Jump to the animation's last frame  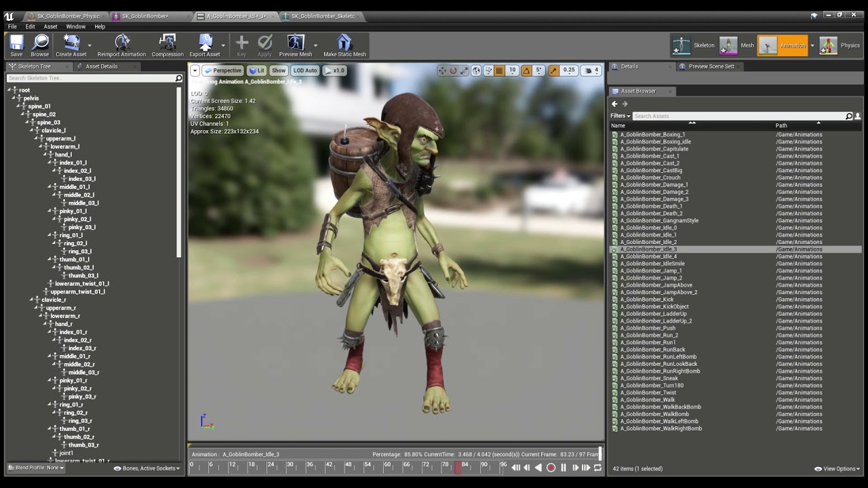click(x=586, y=468)
